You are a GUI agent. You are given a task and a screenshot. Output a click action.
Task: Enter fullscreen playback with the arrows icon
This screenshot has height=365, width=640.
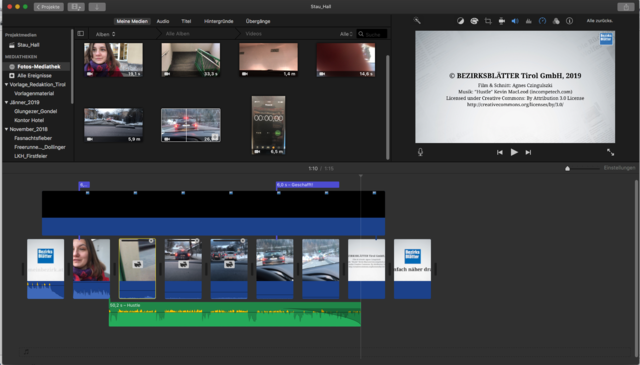point(610,152)
